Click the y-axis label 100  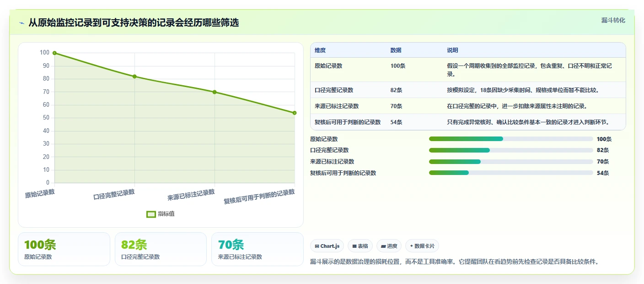point(45,53)
